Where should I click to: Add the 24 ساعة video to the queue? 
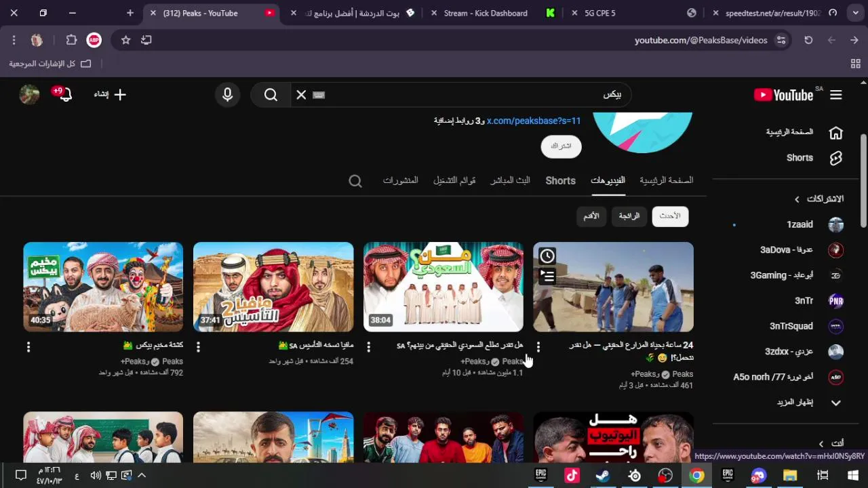coord(547,276)
